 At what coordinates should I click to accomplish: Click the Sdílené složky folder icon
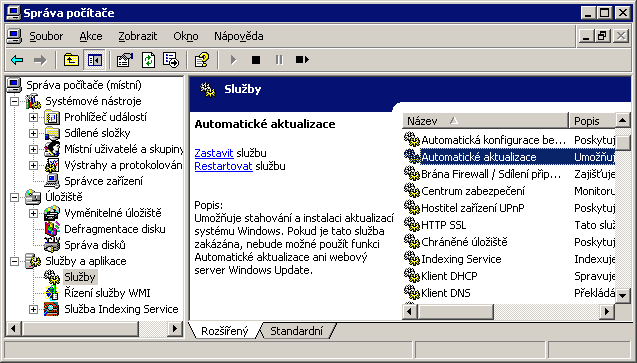pos(52,133)
